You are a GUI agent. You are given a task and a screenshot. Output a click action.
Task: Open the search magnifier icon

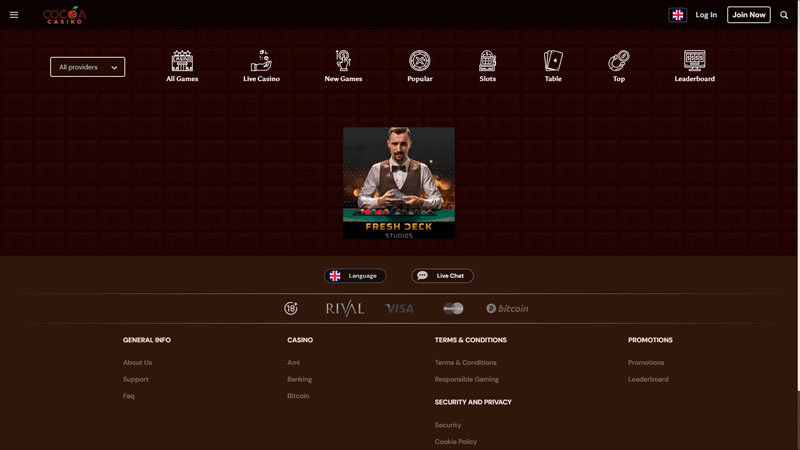784,15
